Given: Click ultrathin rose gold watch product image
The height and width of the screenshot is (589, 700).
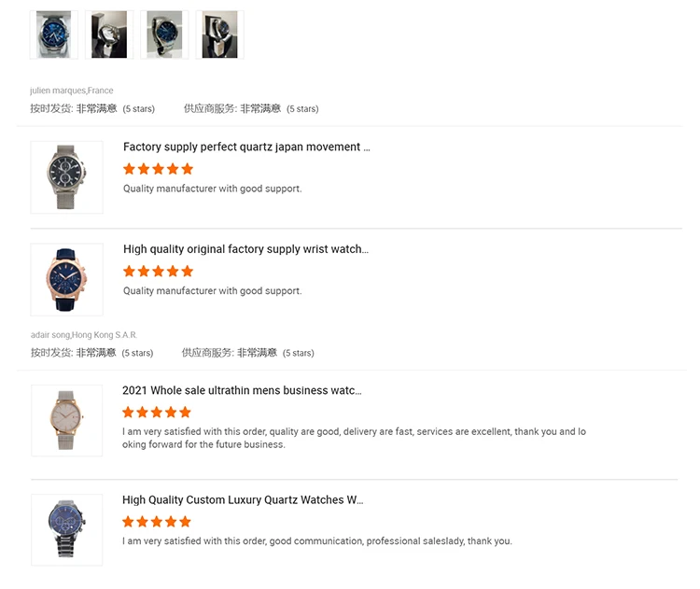Looking at the screenshot, I should pos(66,420).
